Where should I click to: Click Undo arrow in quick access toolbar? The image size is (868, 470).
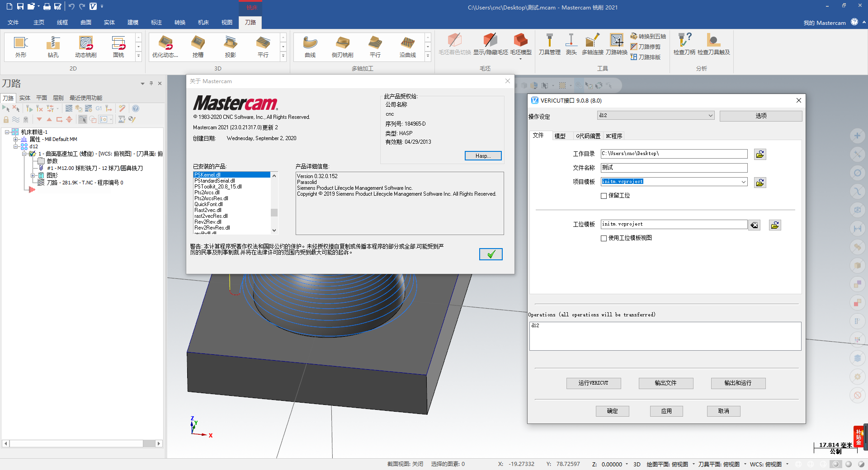[71, 6]
